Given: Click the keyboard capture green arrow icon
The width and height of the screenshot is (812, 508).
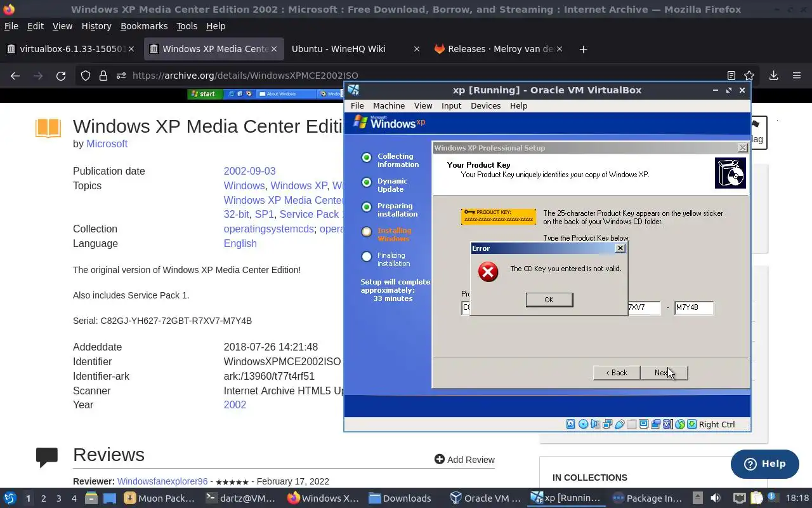Looking at the screenshot, I should 691,424.
